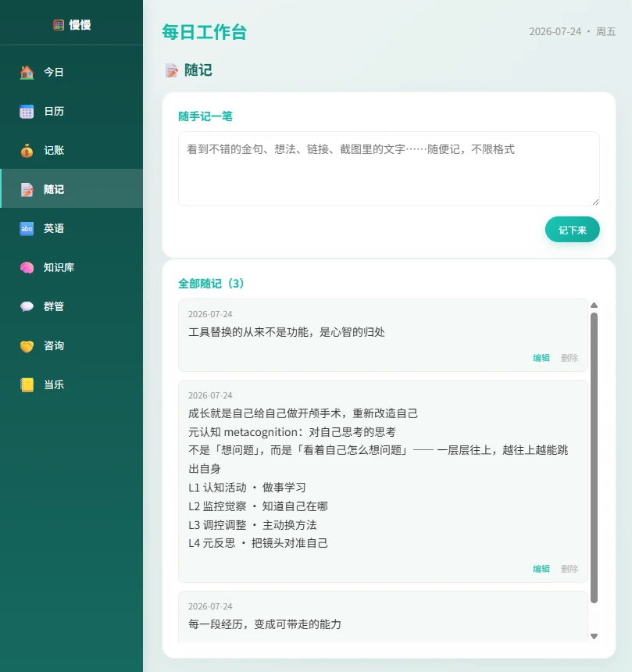632x672 pixels.
Task: Go to the 咨询 section
Action: coord(72,345)
